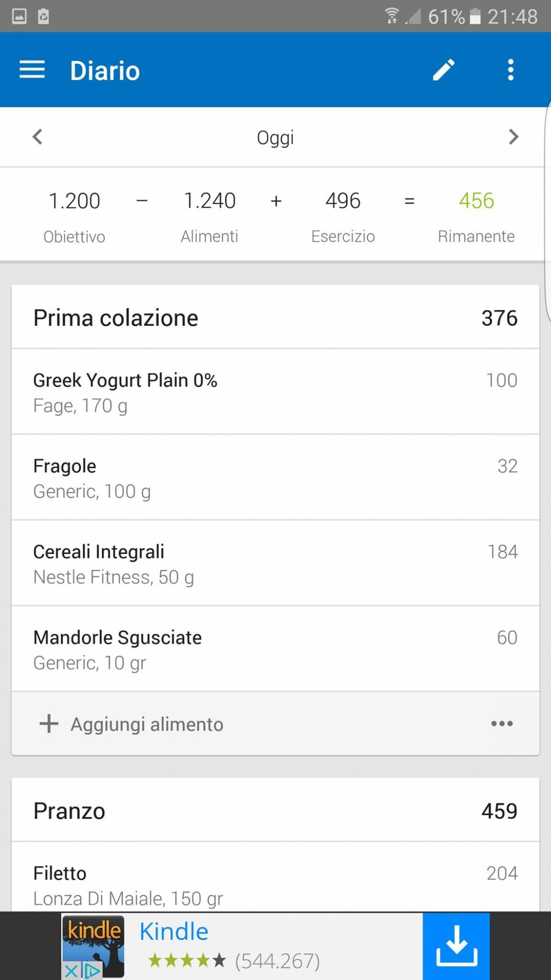Viewport: 551px width, 980px height.
Task: Tap the plus icon for Aggiungi alimento
Action: click(x=49, y=724)
